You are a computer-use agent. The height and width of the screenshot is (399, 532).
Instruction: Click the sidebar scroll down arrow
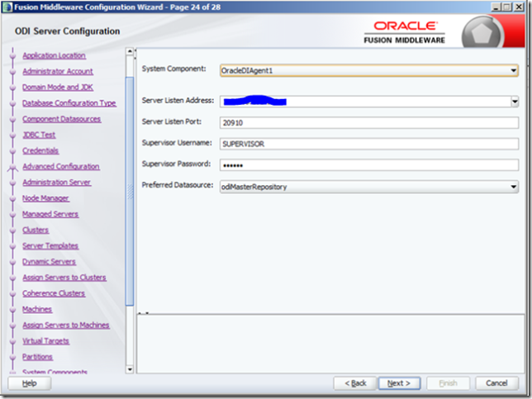pos(130,369)
